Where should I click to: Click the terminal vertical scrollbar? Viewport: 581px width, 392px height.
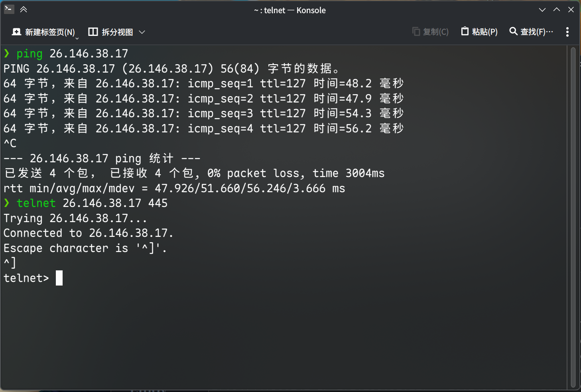pos(573,217)
